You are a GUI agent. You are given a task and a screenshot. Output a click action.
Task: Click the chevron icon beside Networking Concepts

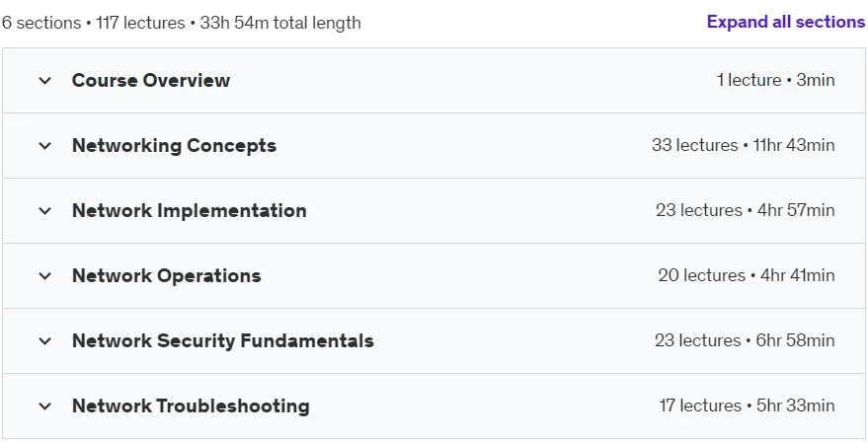(x=44, y=146)
